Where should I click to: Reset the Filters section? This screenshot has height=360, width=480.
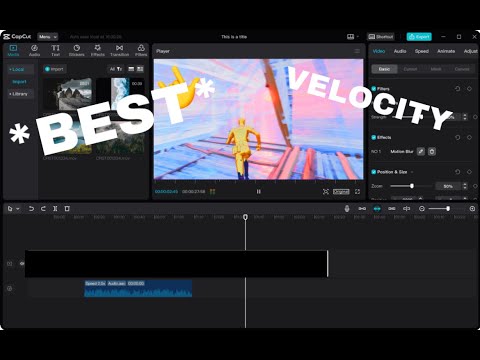tap(458, 89)
